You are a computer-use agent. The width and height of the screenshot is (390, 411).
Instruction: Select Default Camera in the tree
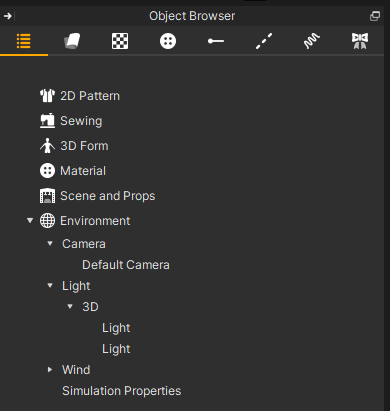[x=126, y=265]
